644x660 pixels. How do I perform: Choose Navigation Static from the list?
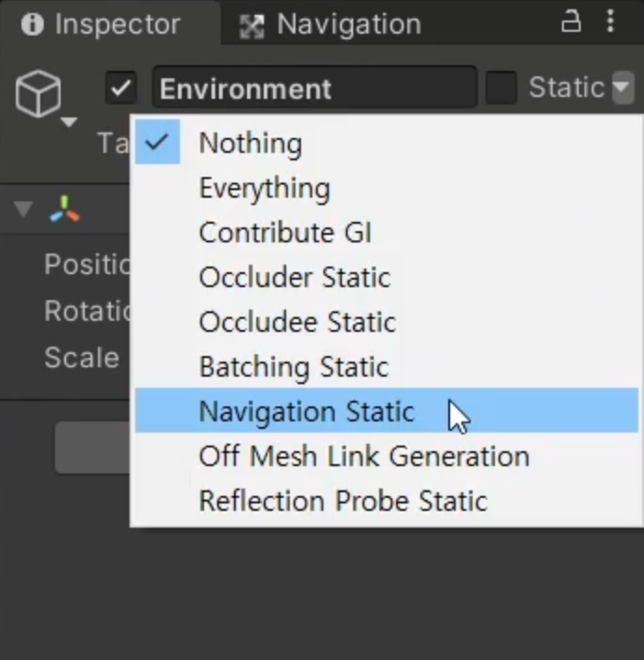pyautogui.click(x=307, y=411)
